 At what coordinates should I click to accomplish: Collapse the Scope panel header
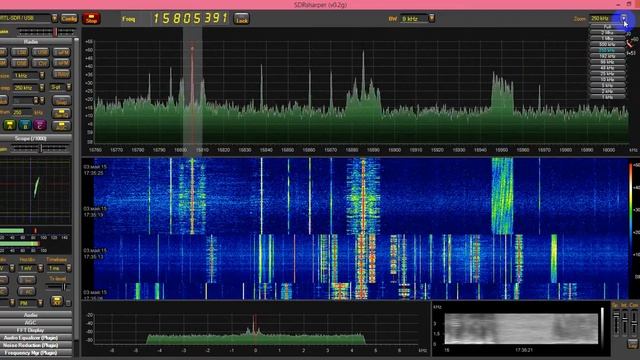[x=36, y=138]
